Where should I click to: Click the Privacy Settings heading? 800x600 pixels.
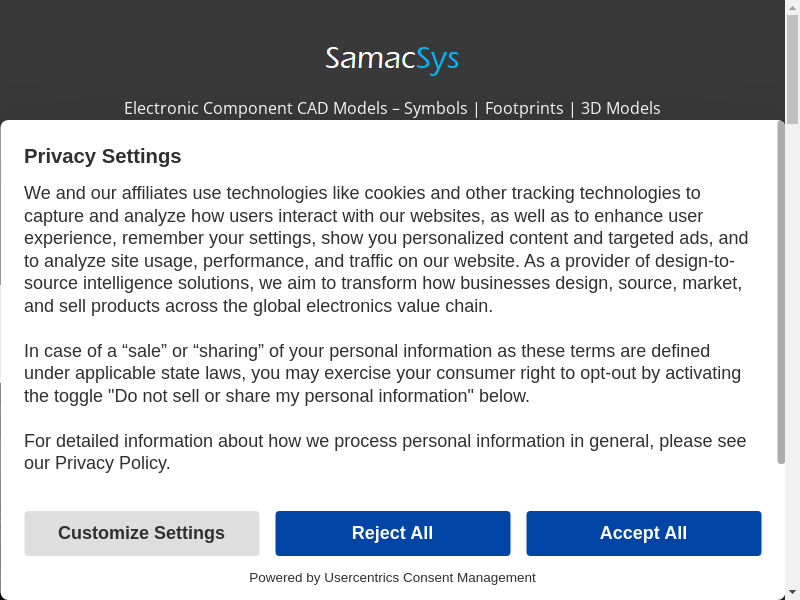click(x=103, y=156)
